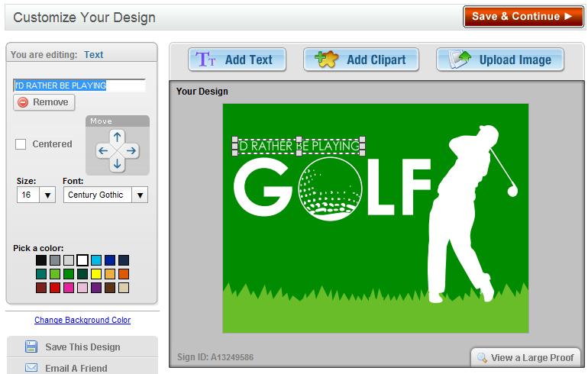
Task: Toggle the Centered checkbox
Action: tap(21, 144)
